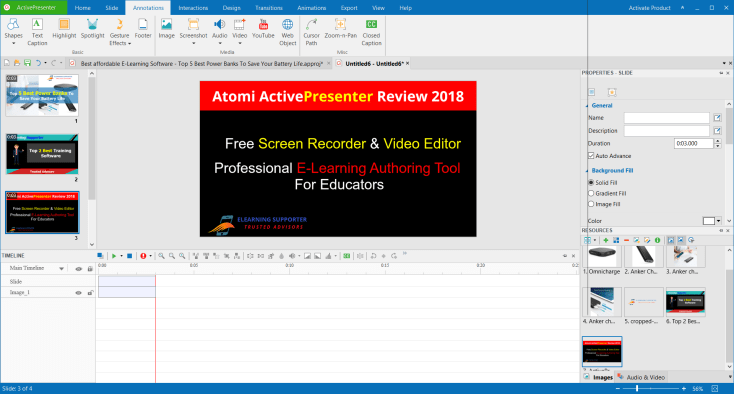
Task: Switch to the Interactions tab
Action: point(193,7)
